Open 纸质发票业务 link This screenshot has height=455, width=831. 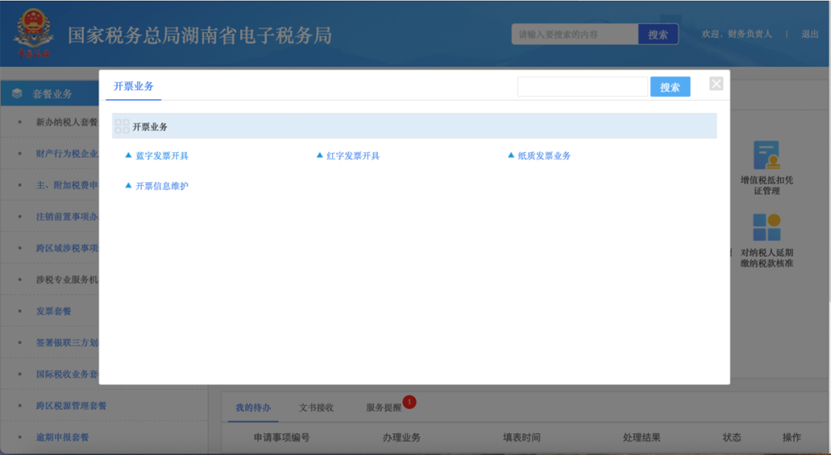(544, 156)
